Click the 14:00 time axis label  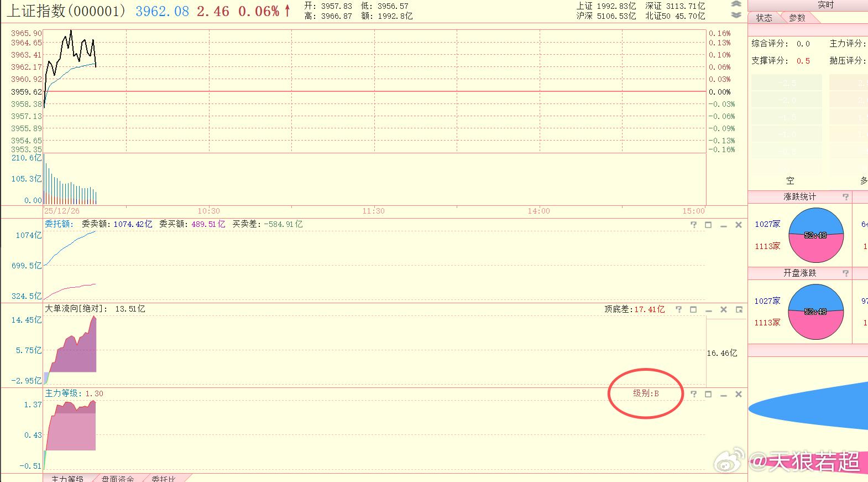pyautogui.click(x=538, y=211)
